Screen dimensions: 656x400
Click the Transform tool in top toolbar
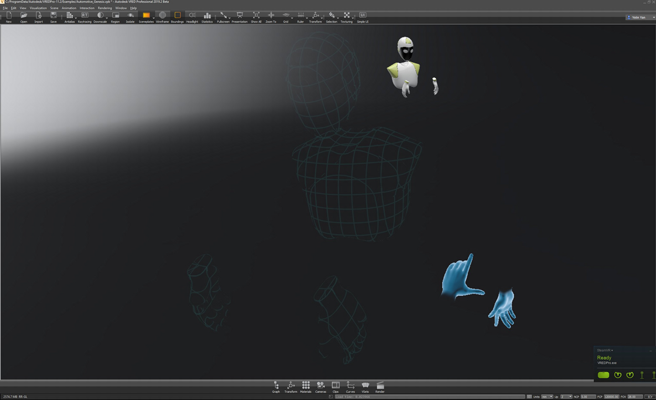coord(315,17)
